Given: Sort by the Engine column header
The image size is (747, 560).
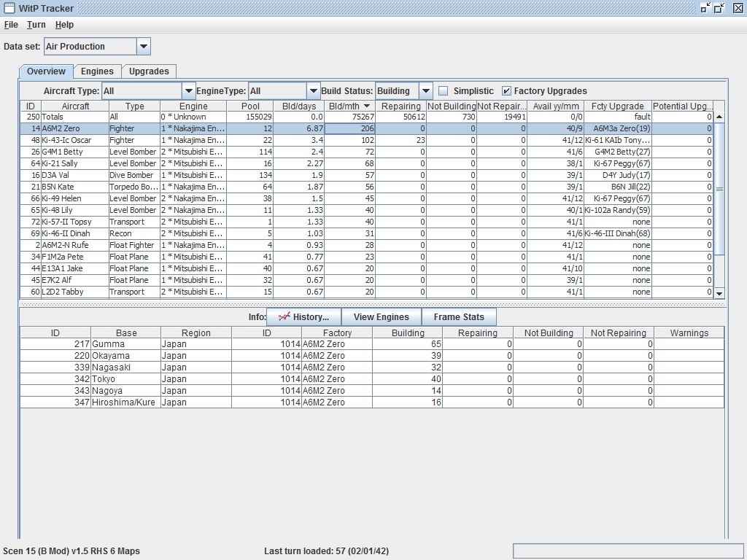Looking at the screenshot, I should click(193, 106).
